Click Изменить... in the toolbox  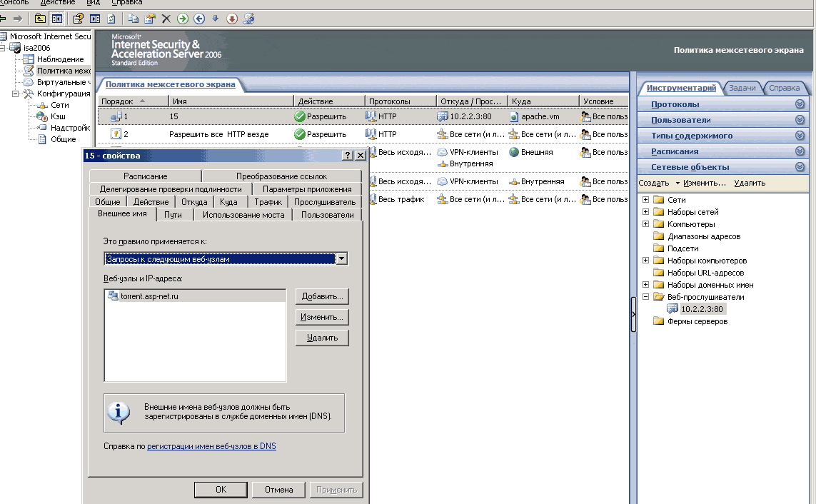(x=704, y=183)
